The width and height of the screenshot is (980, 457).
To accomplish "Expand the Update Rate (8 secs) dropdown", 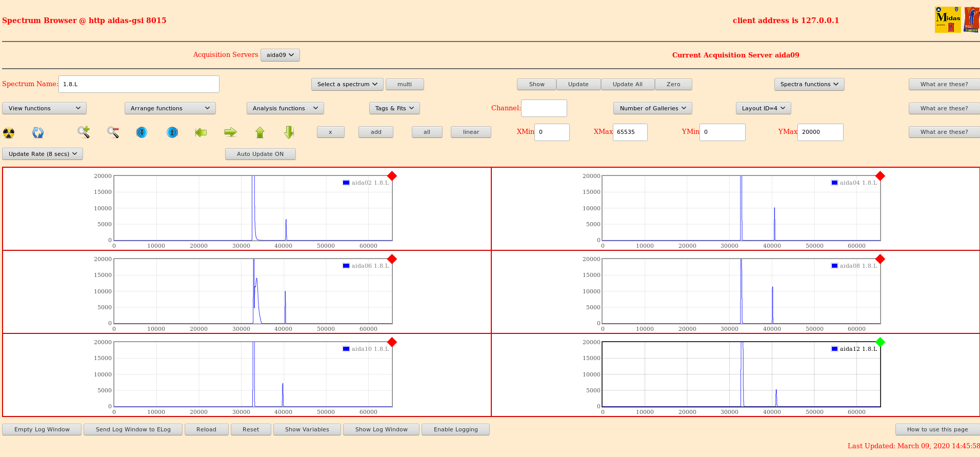I will pos(43,154).
